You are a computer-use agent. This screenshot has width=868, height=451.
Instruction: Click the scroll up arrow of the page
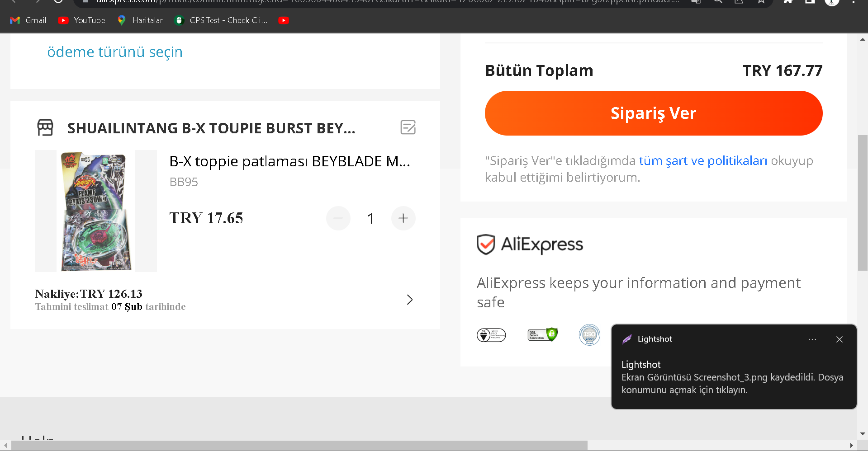(863, 39)
